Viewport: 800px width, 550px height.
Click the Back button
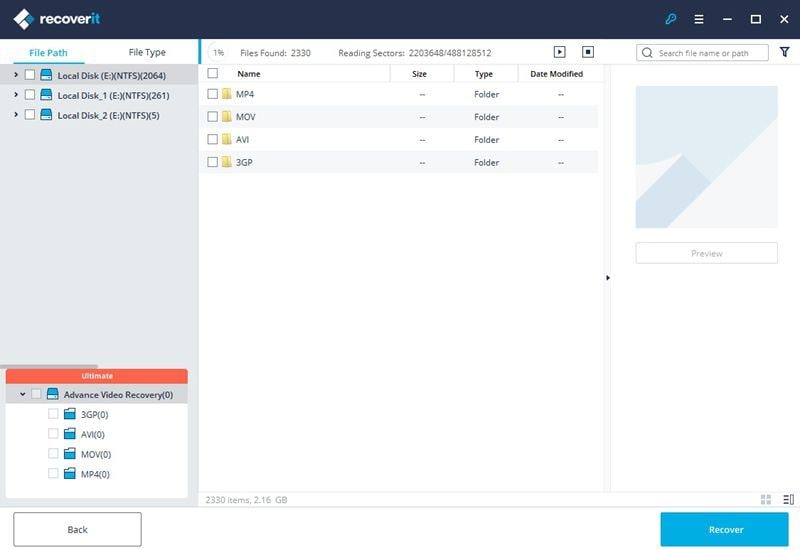78,530
